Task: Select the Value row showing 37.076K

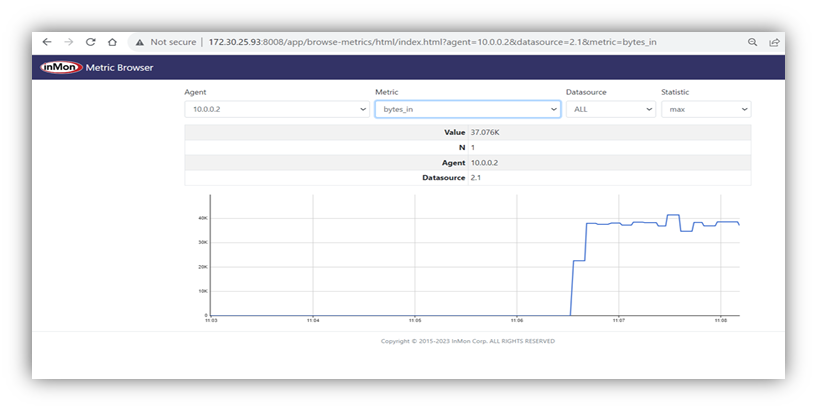Action: pyautogui.click(x=467, y=132)
